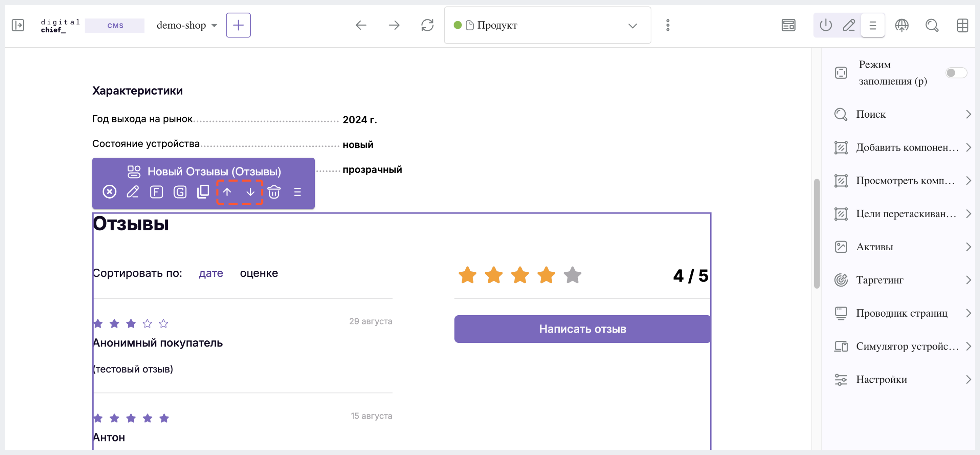Click the page vertical scrollbar
The height and width of the screenshot is (455, 980).
pyautogui.click(x=816, y=234)
